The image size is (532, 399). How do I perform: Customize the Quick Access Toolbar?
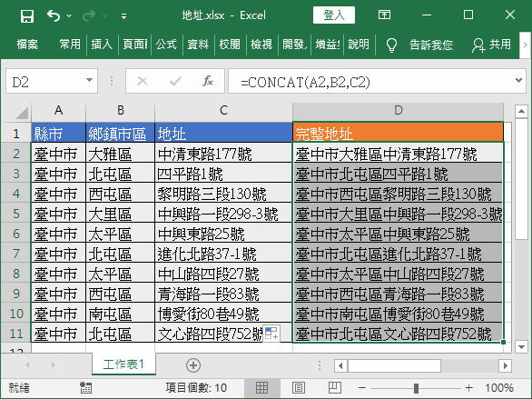tap(123, 16)
